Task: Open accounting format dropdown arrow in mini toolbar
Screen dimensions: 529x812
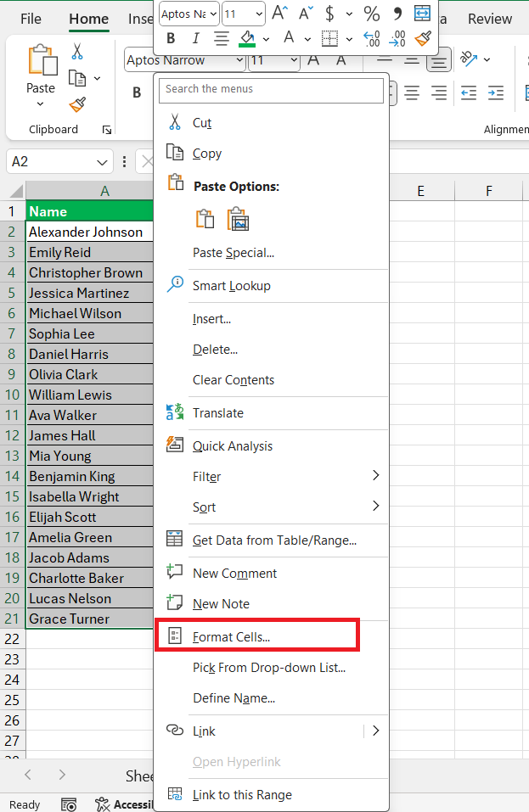Action: [349, 14]
